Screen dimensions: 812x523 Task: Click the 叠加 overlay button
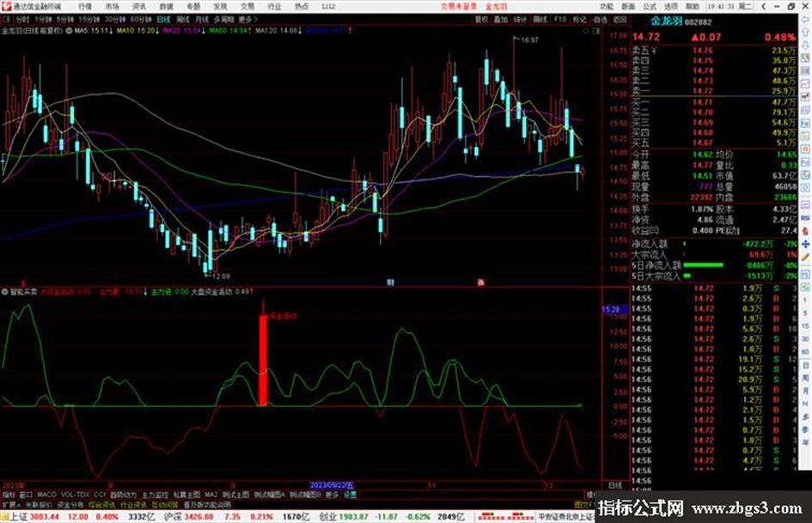(501, 19)
